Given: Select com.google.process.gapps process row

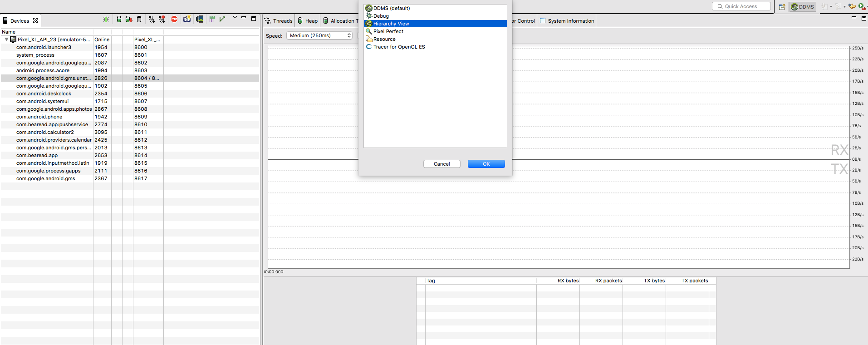Looking at the screenshot, I should (130, 171).
